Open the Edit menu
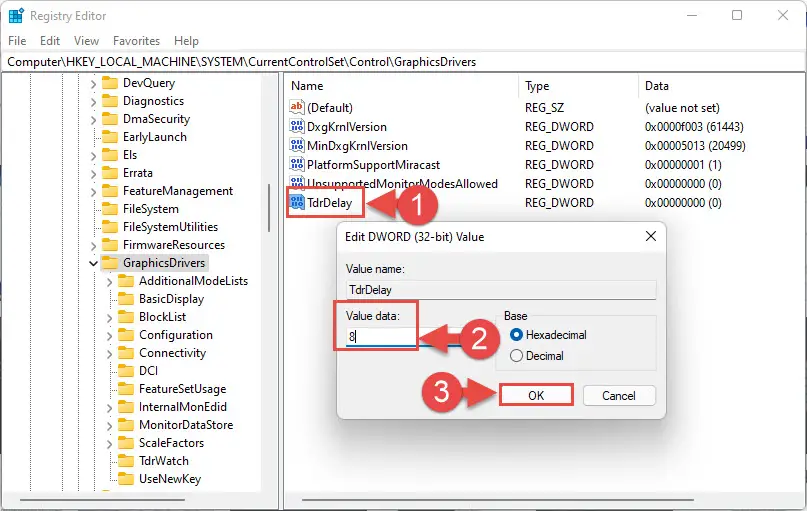This screenshot has height=511, width=807. [49, 41]
